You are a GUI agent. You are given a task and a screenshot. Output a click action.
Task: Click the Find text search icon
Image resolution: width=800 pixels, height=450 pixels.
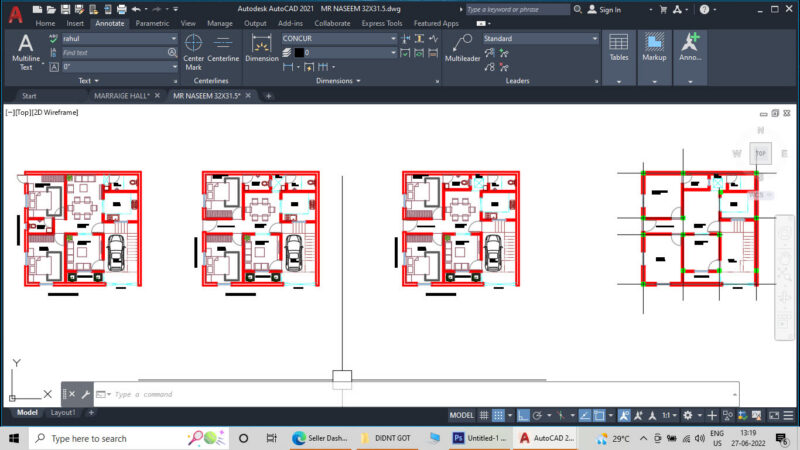[x=172, y=53]
